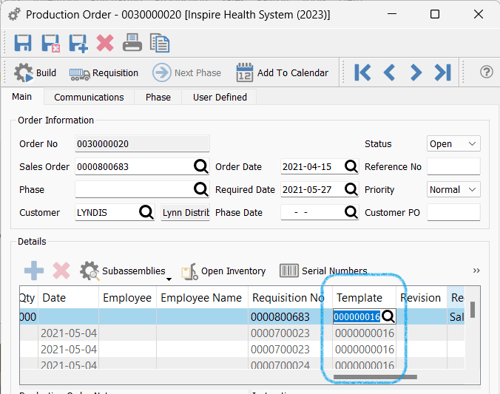The height and width of the screenshot is (394, 500).
Task: Click the Reference No field
Action: pos(453,166)
